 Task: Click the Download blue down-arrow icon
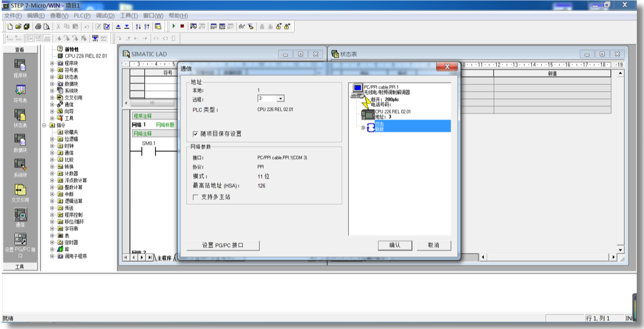[127, 26]
